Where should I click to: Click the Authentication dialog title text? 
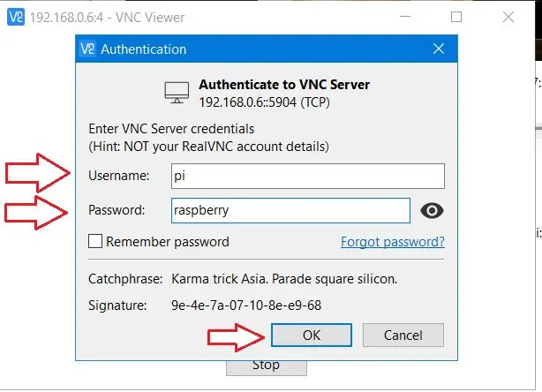tap(144, 49)
